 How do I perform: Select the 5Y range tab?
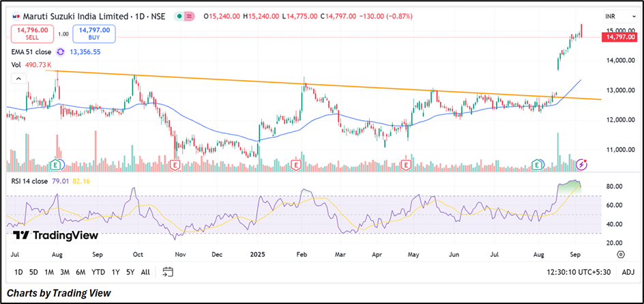point(130,272)
